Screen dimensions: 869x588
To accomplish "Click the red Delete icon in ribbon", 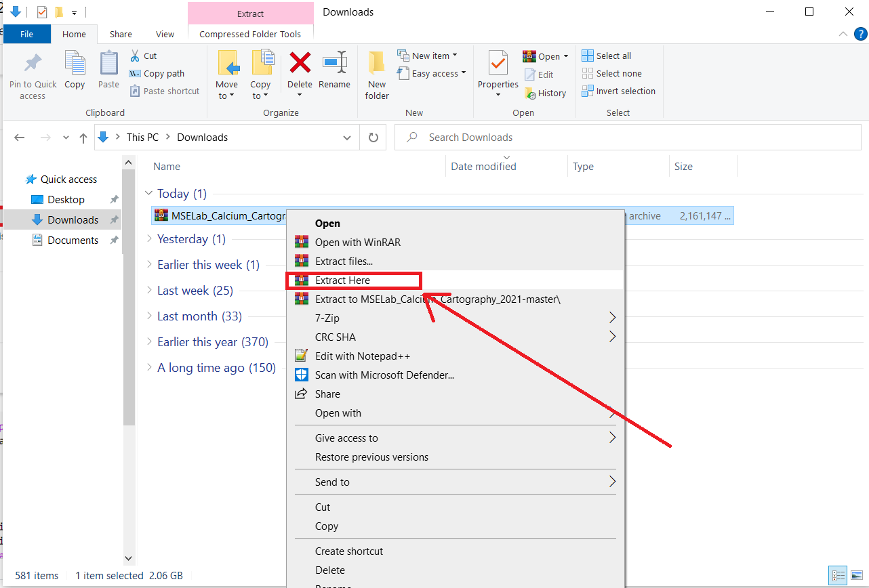I will [x=300, y=64].
